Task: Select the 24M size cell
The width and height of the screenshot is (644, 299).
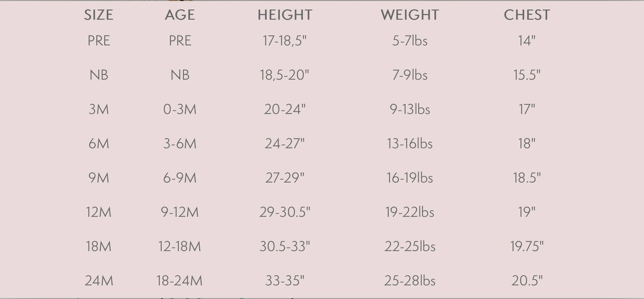Action: pos(98,281)
